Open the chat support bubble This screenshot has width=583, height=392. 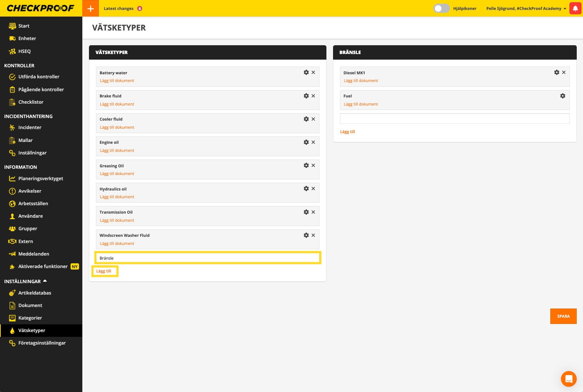click(x=568, y=379)
